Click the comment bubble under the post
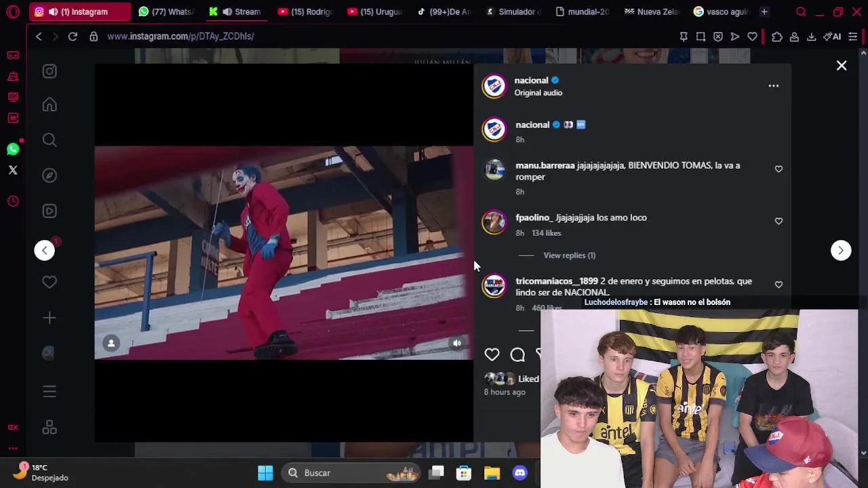This screenshot has width=868, height=488. [517, 354]
